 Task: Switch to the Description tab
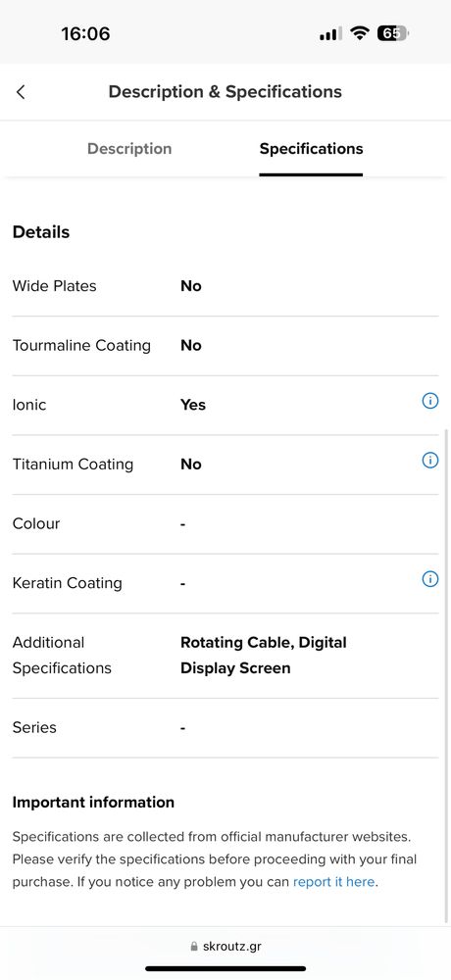(x=129, y=149)
